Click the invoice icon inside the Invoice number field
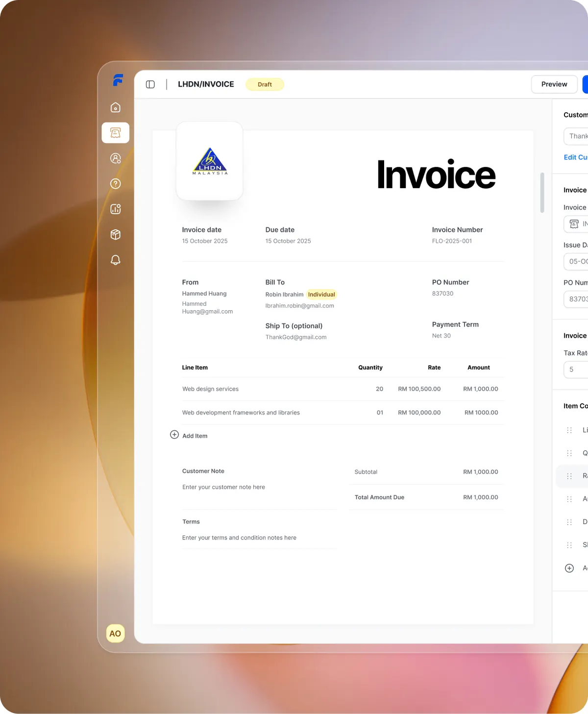This screenshot has width=588, height=714. point(574,224)
